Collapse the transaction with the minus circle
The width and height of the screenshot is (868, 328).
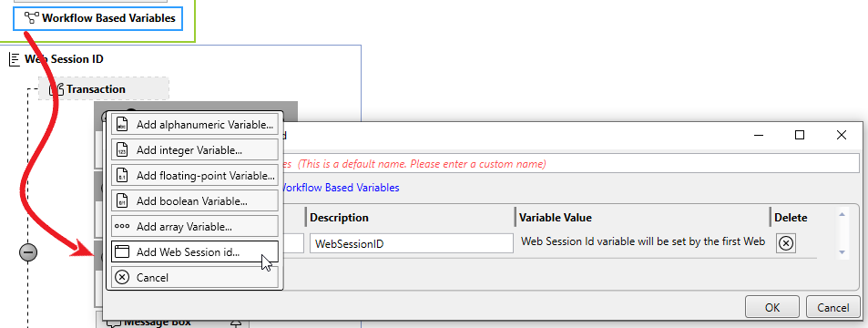(28, 252)
